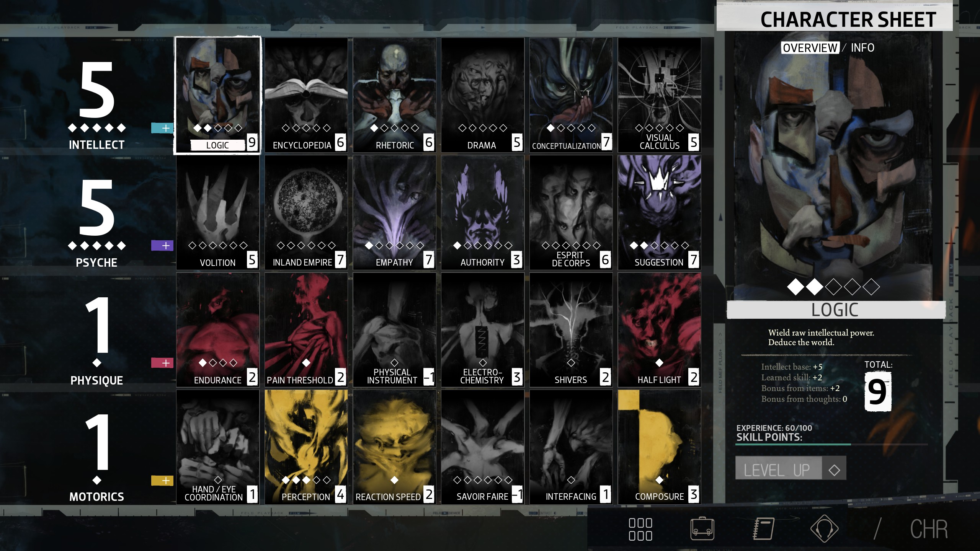Select the Pain Threshold skill card
Viewport: 980px width, 551px height.
pyautogui.click(x=306, y=330)
